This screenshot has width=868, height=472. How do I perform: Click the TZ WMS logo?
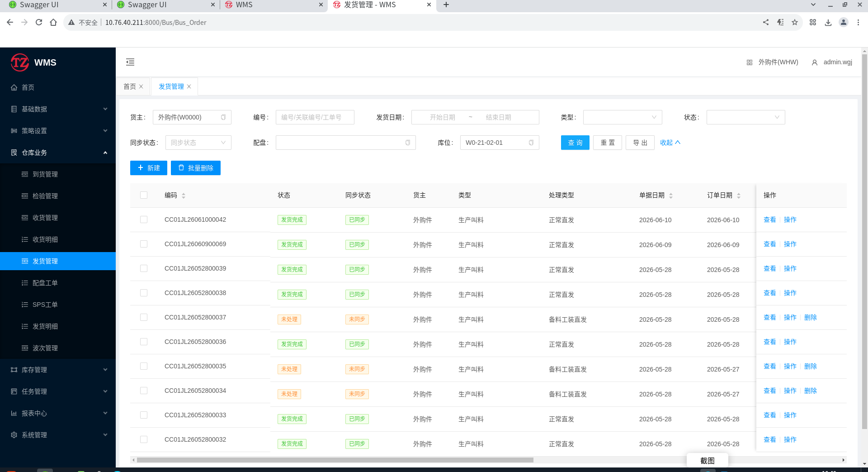pos(33,62)
